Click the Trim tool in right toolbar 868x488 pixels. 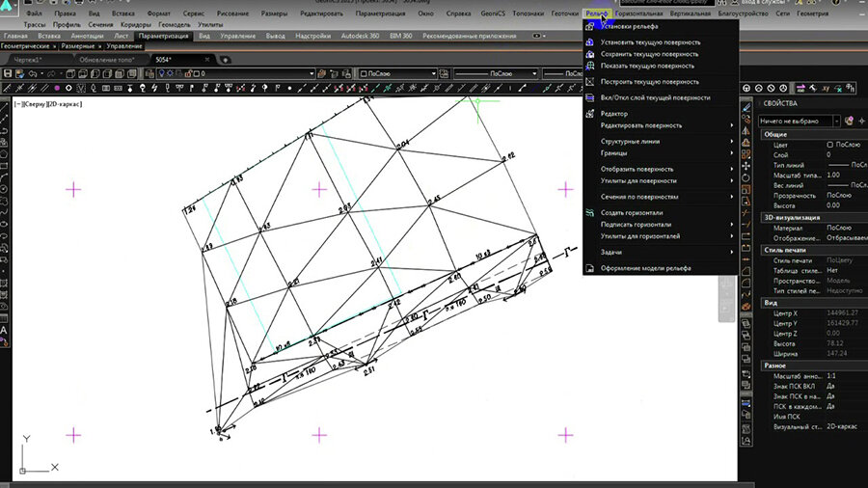point(746,213)
